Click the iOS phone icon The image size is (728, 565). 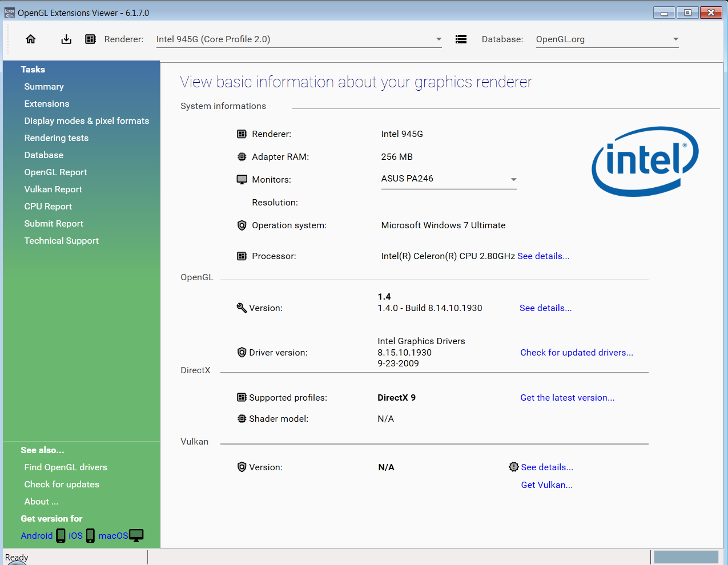coord(90,535)
